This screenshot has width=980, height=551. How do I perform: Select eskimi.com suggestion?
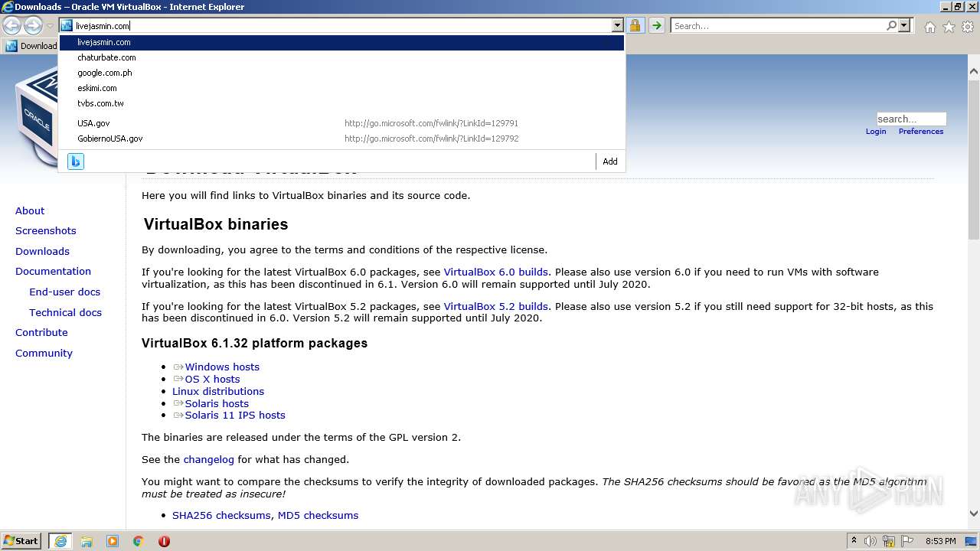click(341, 88)
